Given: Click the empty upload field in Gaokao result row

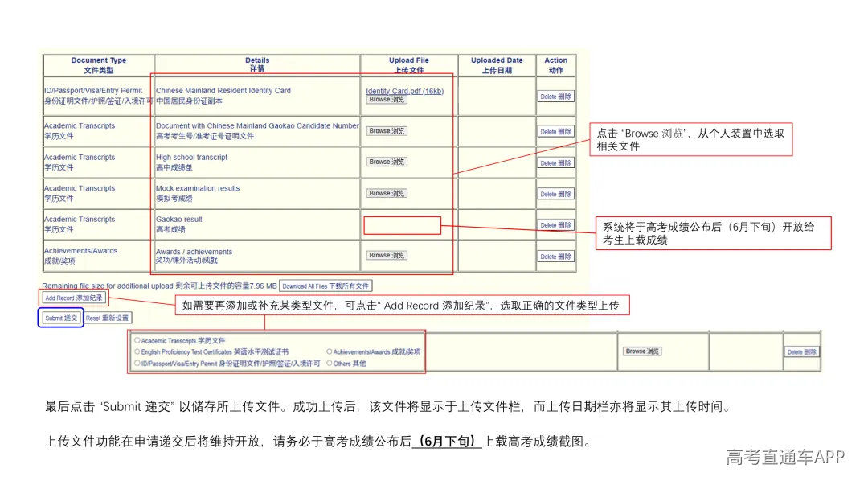Looking at the screenshot, I should pos(403,225).
